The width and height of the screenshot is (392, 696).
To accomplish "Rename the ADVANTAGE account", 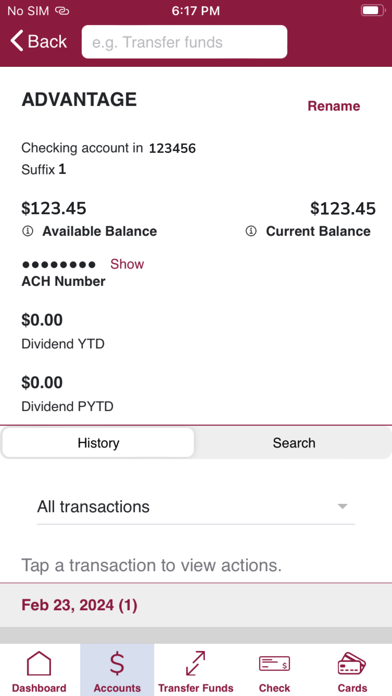I will (x=334, y=106).
